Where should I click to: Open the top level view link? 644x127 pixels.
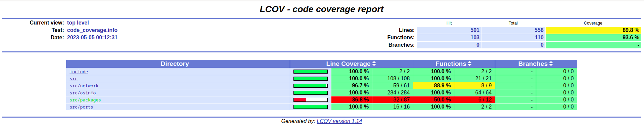[78, 23]
